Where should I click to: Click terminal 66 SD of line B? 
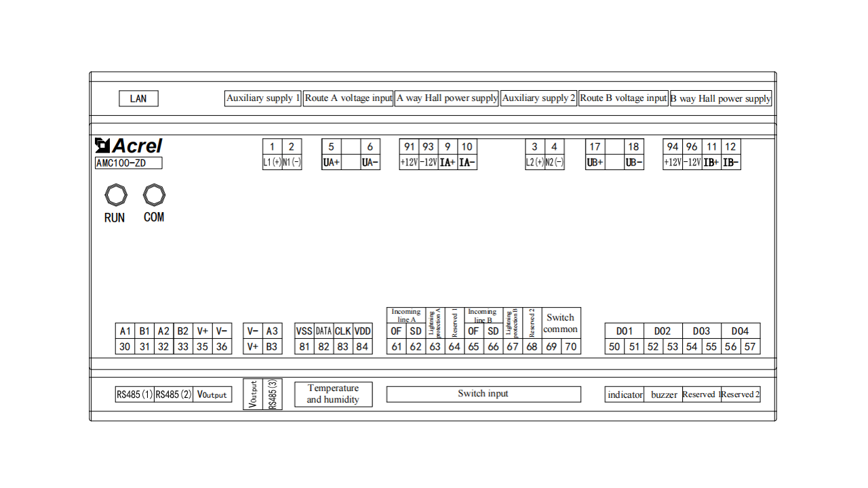tap(493, 339)
